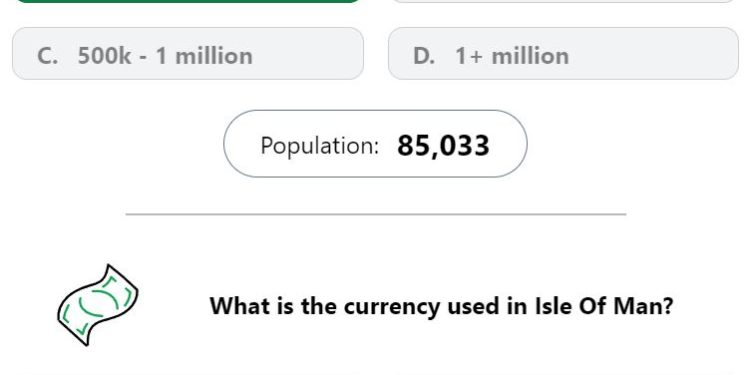The image size is (750, 375).
Task: Click the green banknote currency icon
Action: point(98,305)
